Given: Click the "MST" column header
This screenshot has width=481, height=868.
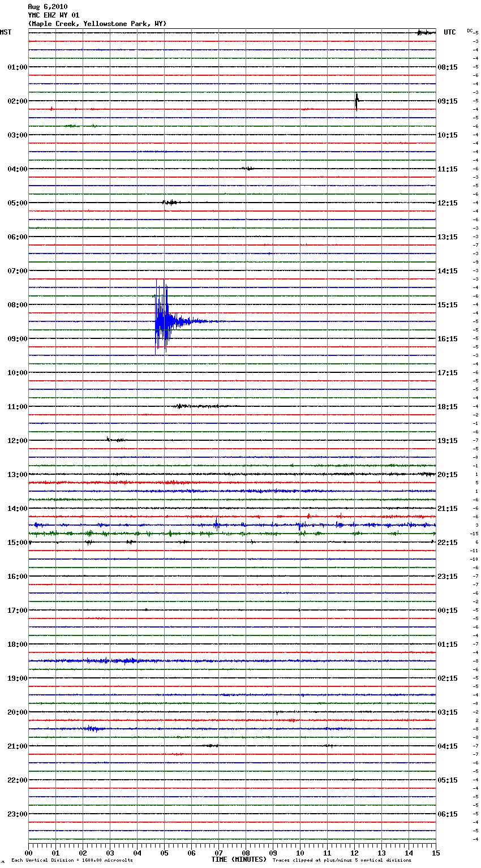Looking at the screenshot, I should click(6, 32).
